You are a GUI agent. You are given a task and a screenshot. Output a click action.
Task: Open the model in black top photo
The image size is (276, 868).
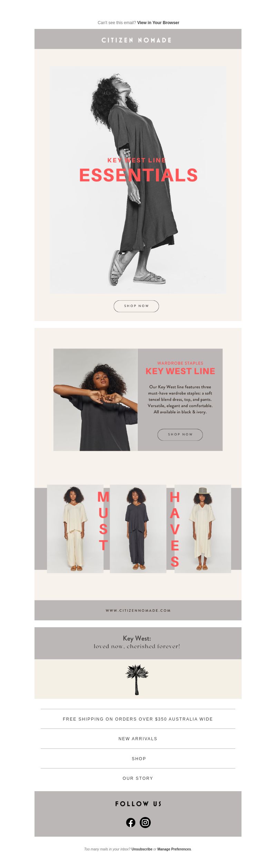pos(96,400)
